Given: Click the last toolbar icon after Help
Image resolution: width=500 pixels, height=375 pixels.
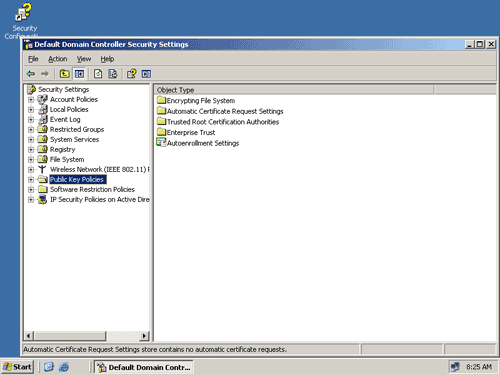Looking at the screenshot, I should coord(146,74).
